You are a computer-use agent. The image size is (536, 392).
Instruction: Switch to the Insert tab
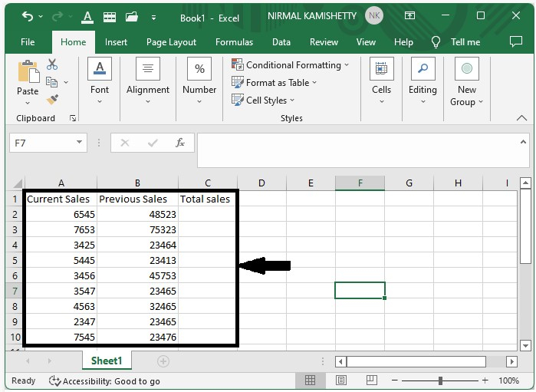tap(116, 42)
